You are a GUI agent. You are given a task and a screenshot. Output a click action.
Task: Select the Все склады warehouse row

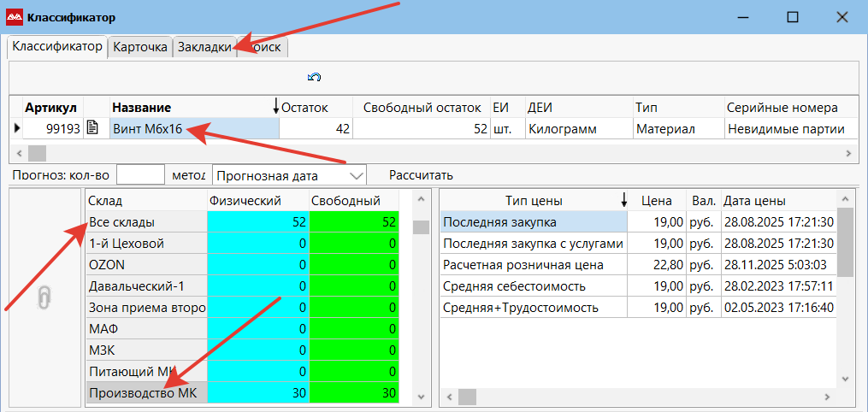click(145, 222)
